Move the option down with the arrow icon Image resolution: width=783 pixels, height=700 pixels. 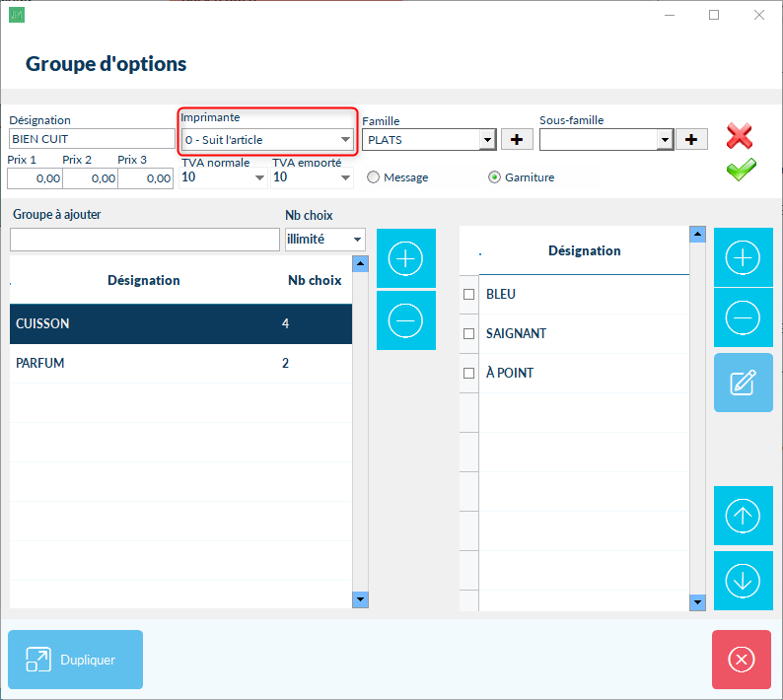743,581
